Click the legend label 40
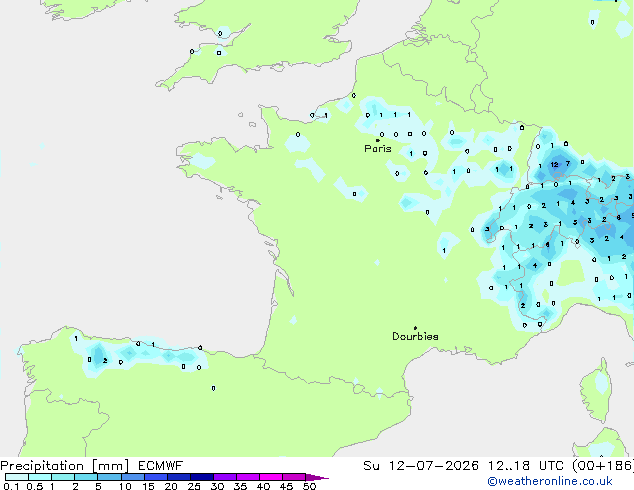 click(263, 486)
